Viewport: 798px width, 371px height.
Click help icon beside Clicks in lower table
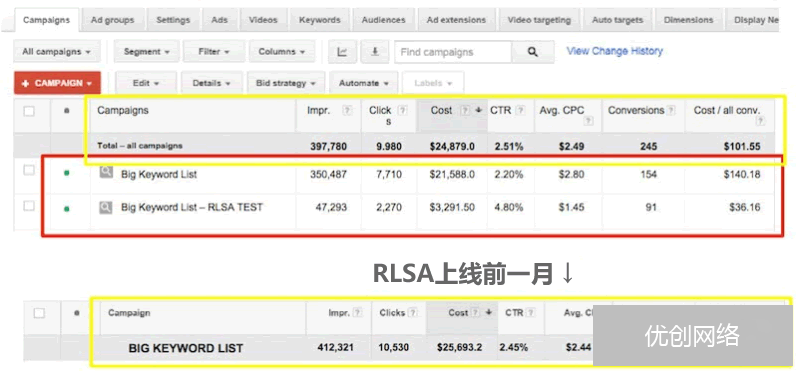413,313
